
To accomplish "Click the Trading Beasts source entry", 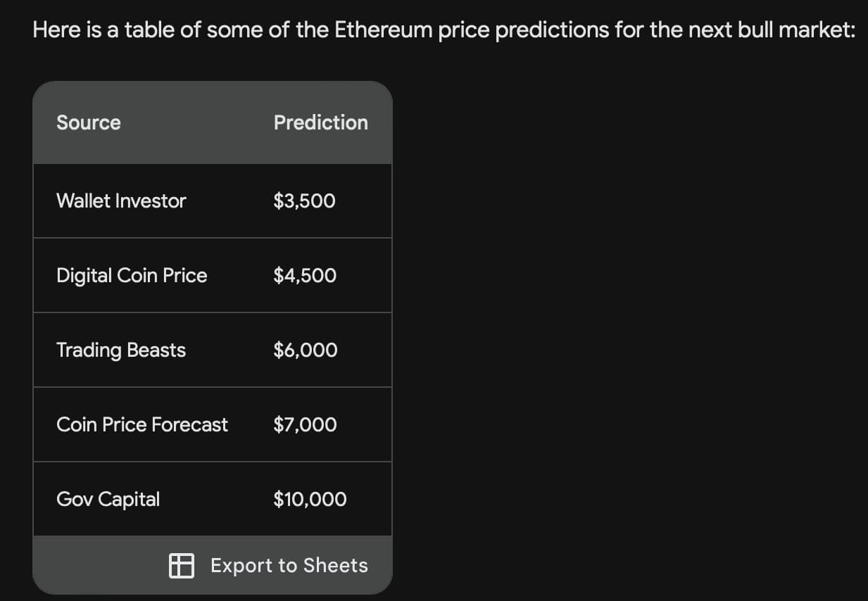I will pyautogui.click(x=120, y=350).
